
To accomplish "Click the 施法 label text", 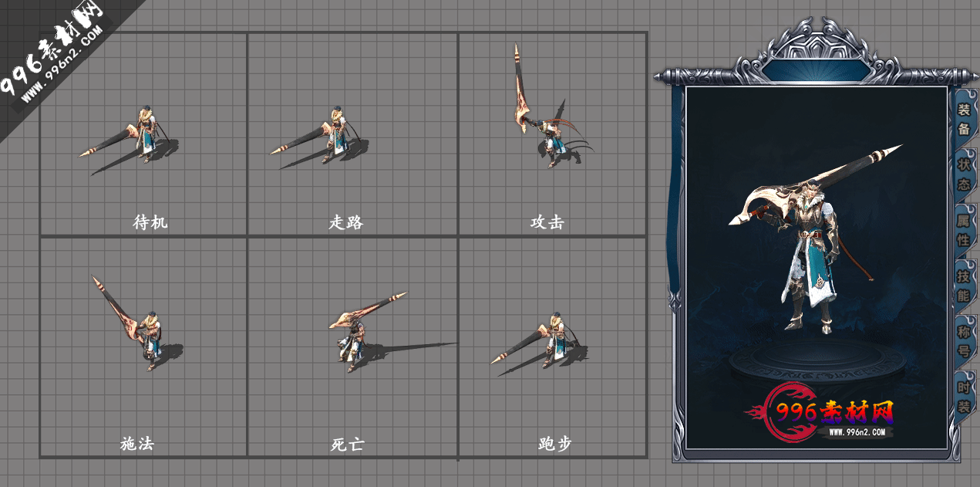I will (137, 444).
